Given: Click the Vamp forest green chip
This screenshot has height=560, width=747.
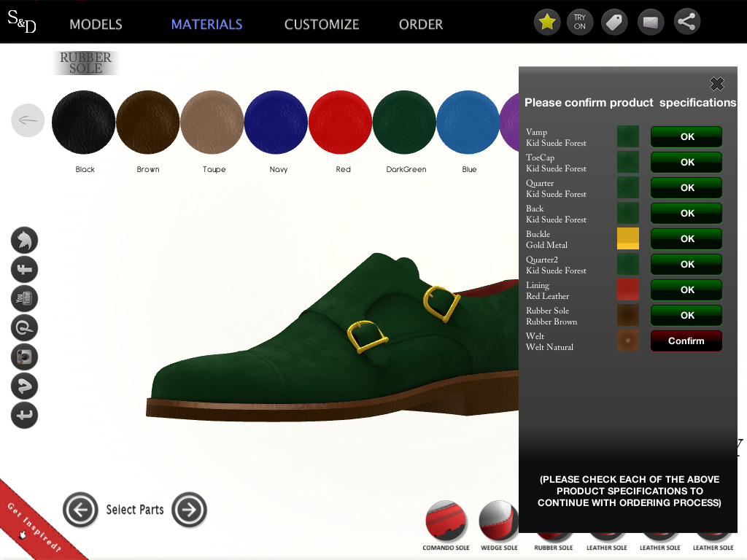Looking at the screenshot, I should pos(628,136).
